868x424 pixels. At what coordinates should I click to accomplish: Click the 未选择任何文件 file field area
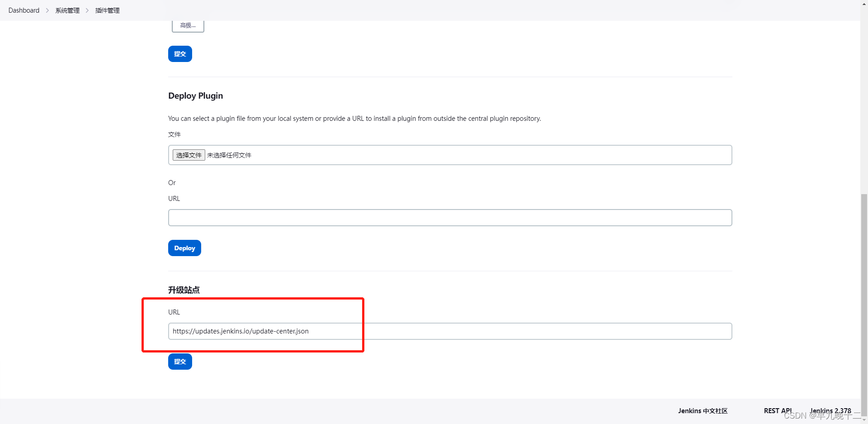[229, 155]
